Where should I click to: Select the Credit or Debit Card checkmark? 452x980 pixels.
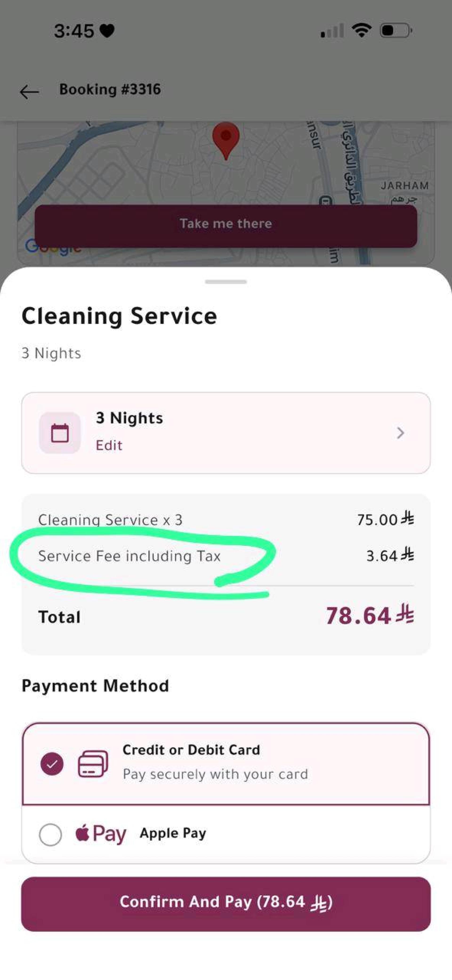point(52,764)
